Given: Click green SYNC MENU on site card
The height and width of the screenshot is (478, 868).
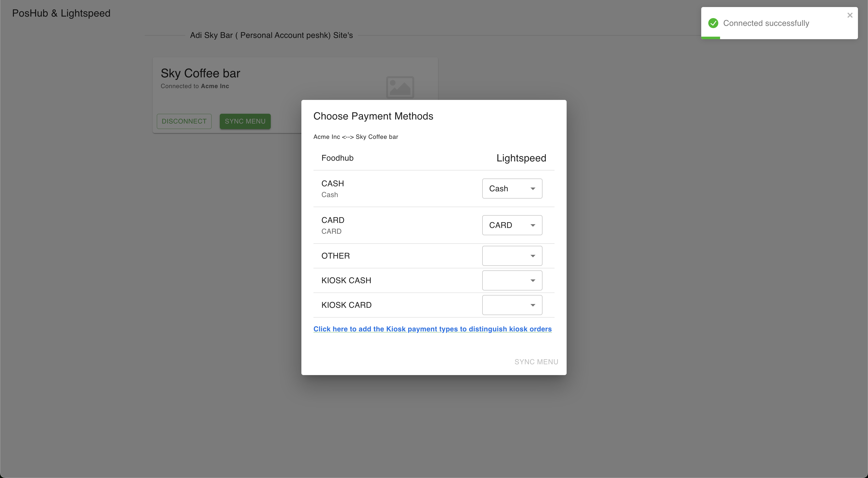Looking at the screenshot, I should pos(245,121).
